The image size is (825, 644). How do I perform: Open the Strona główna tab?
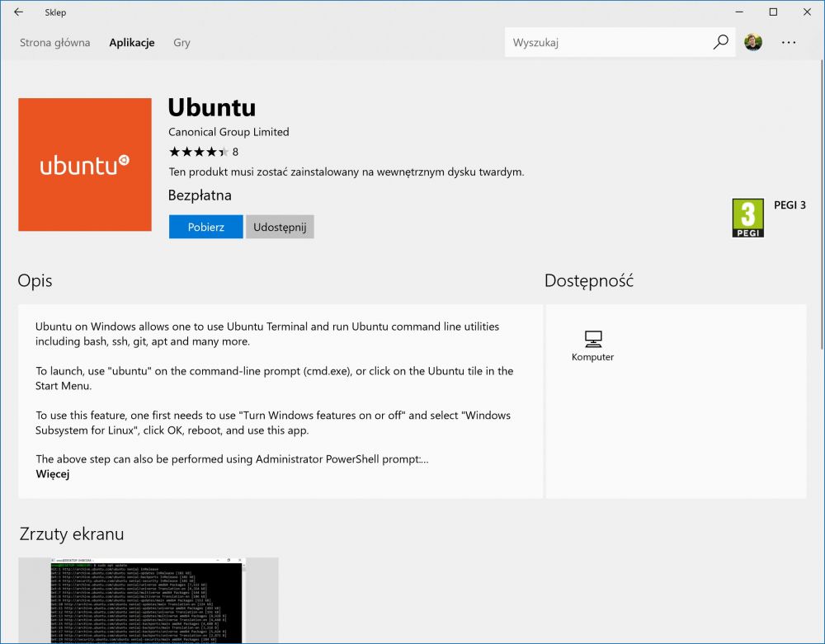(54, 43)
